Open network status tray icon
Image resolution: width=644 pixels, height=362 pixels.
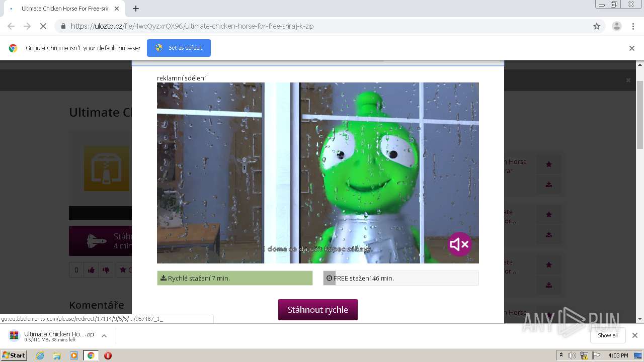point(584,355)
